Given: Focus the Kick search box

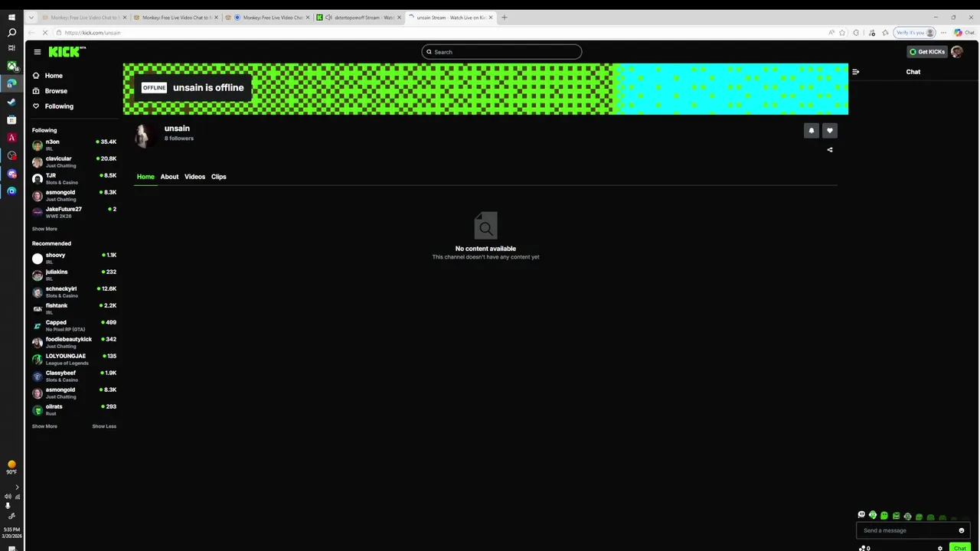Looking at the screenshot, I should (501, 52).
